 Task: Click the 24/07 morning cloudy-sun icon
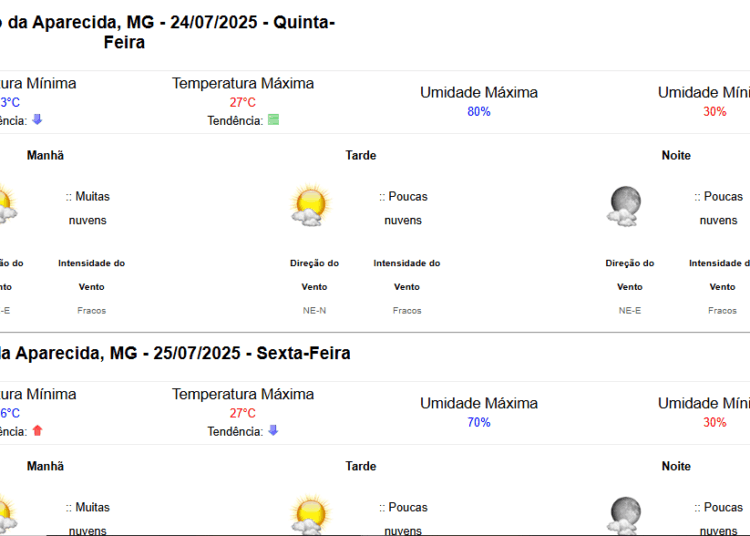point(7,206)
